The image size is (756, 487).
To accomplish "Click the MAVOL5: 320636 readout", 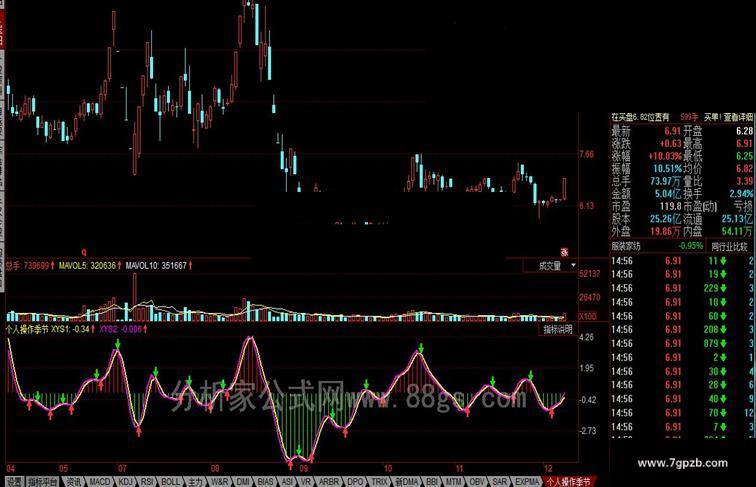I will tap(90, 266).
